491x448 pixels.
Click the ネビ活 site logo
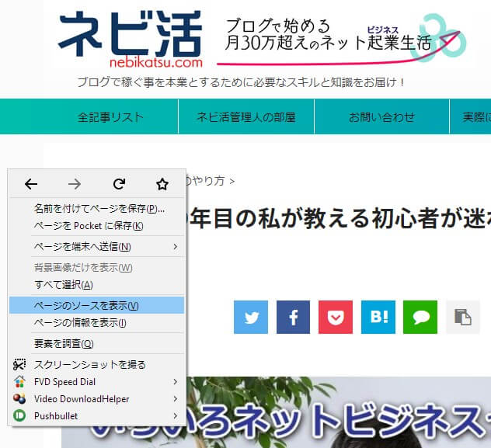tap(131, 37)
